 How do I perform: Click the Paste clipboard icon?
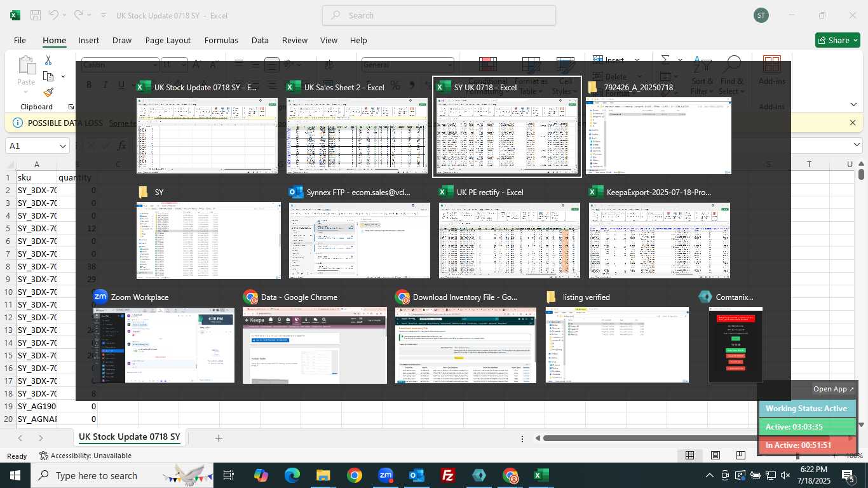tap(26, 65)
